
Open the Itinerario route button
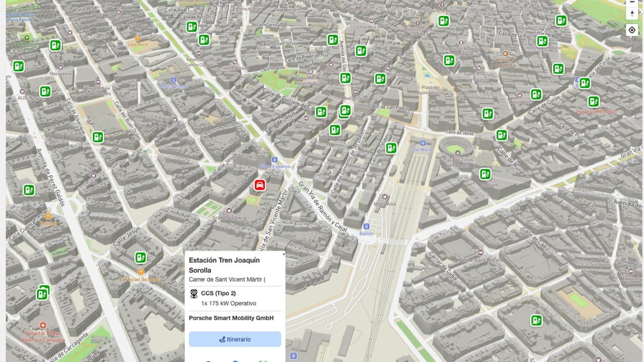coord(235,339)
